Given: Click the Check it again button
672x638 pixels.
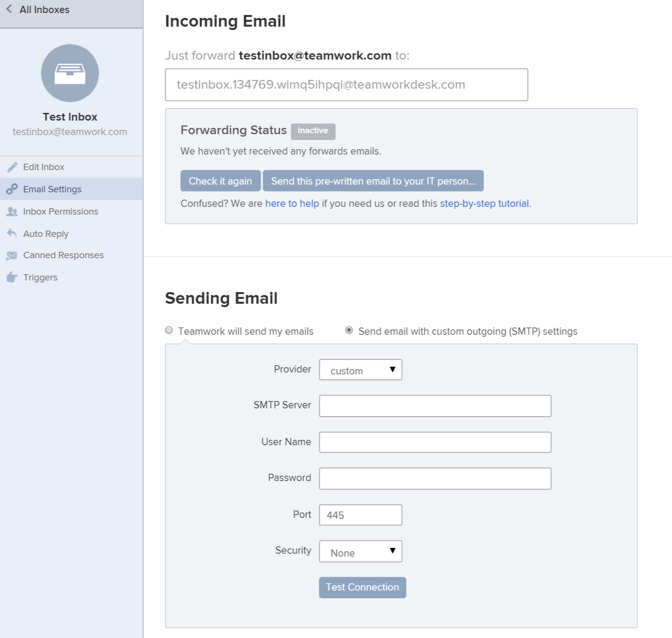Looking at the screenshot, I should point(220,181).
